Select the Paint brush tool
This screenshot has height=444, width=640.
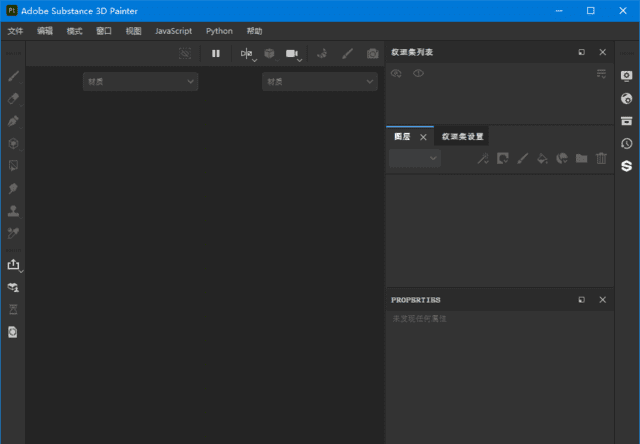13,76
